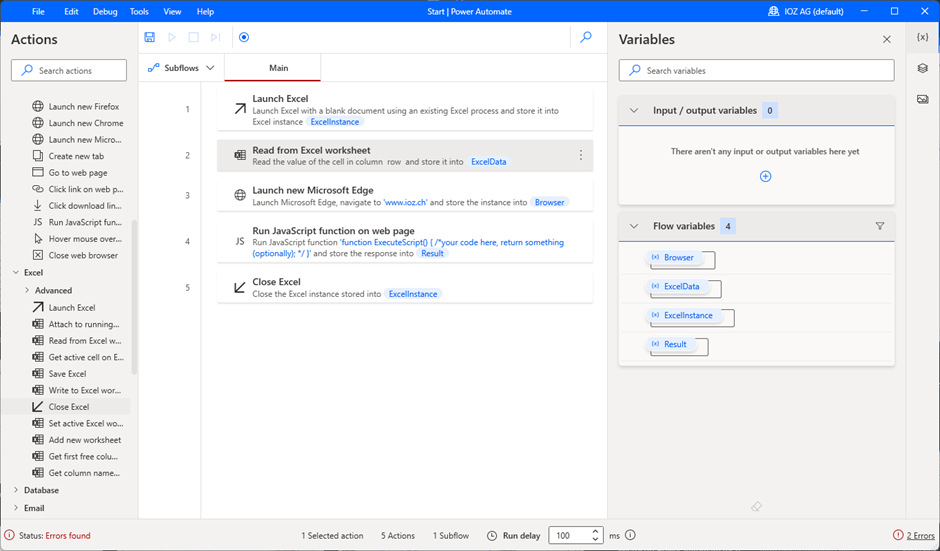
Task: Click 'www.ioz.ch' link in step 3
Action: coord(405,203)
